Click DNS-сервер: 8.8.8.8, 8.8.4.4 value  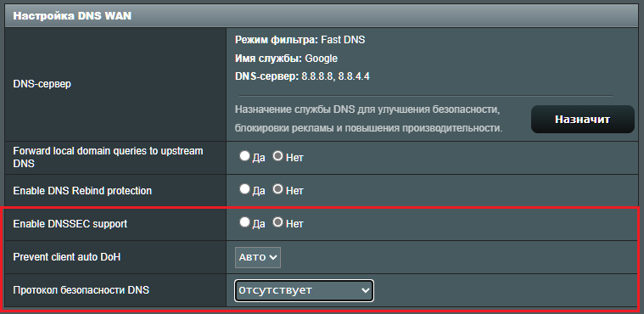point(302,76)
